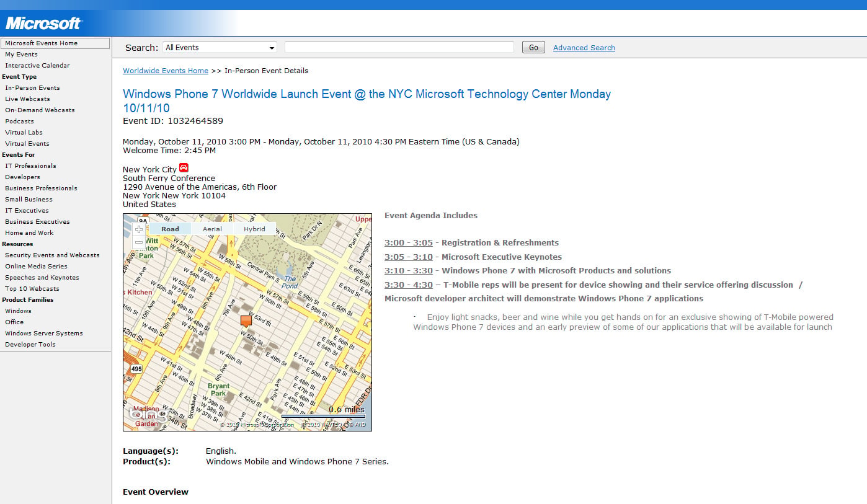Click the Product Families sidebar heading
Image resolution: width=867 pixels, height=504 pixels.
pos(27,300)
